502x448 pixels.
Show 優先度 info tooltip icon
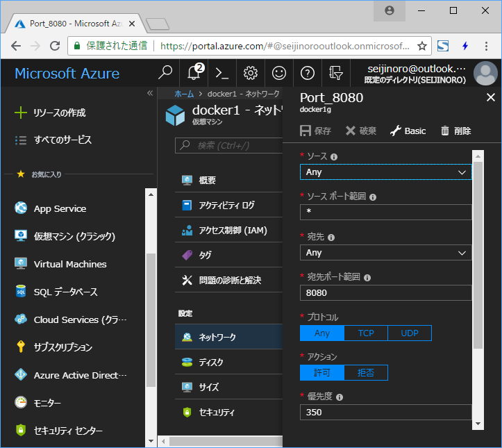pos(340,397)
